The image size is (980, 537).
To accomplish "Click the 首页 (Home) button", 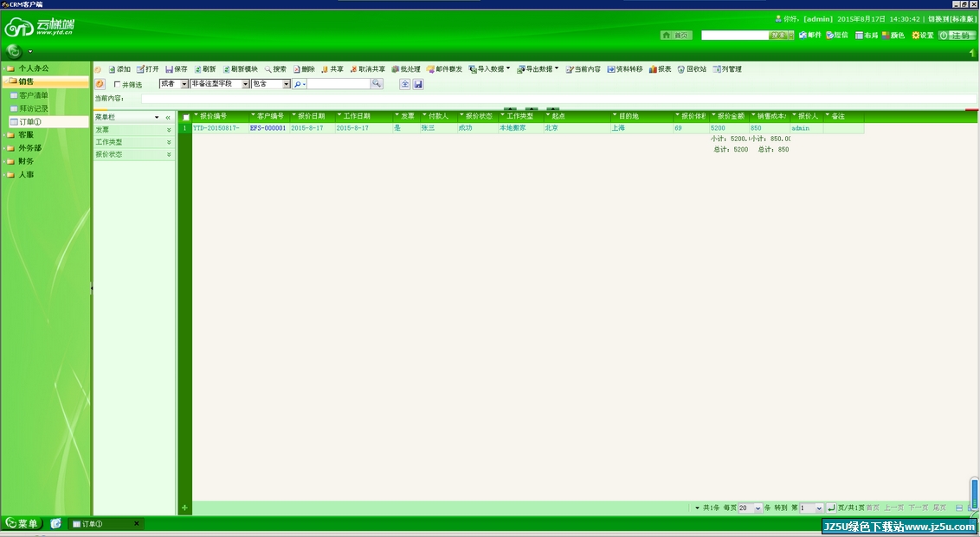I will (x=676, y=36).
